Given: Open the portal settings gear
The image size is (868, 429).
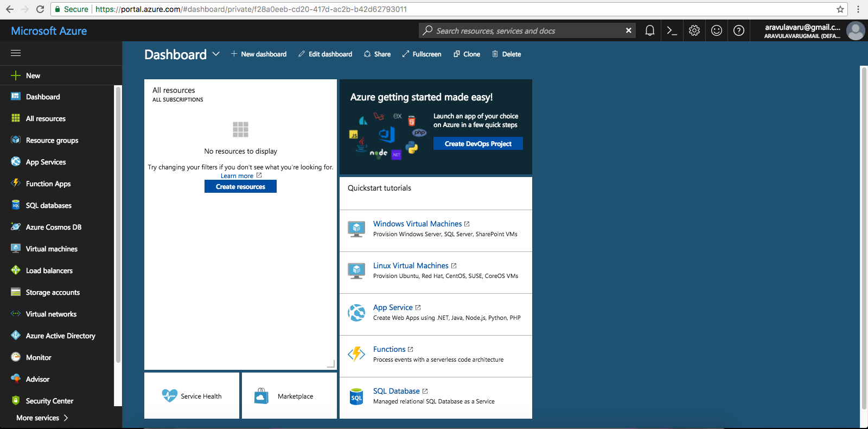Looking at the screenshot, I should pos(694,31).
